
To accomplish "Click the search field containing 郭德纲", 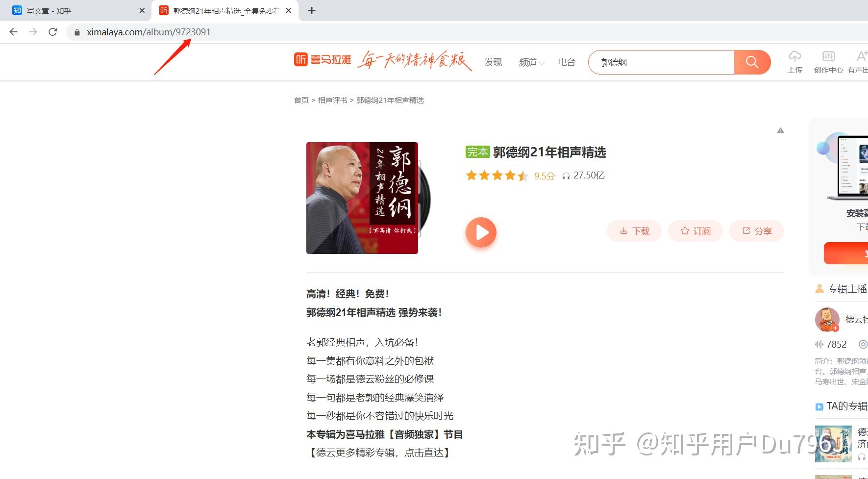I will (x=661, y=62).
